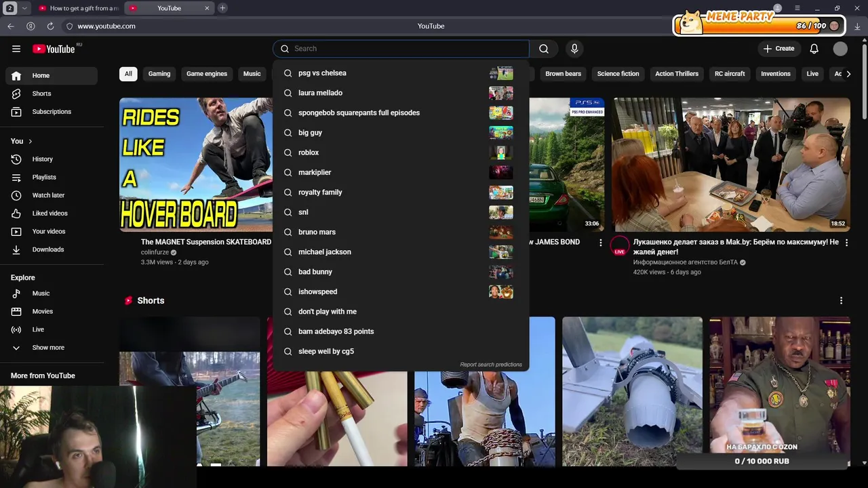Screen dimensions: 868x488
Task: Select the Science fiction chip
Action: click(x=618, y=74)
